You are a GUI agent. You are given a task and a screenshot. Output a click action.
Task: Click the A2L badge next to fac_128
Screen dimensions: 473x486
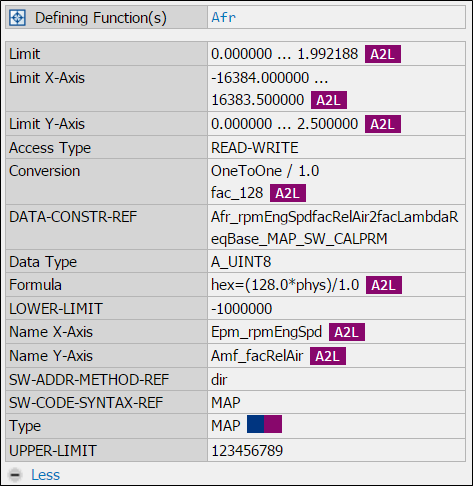pyautogui.click(x=288, y=193)
